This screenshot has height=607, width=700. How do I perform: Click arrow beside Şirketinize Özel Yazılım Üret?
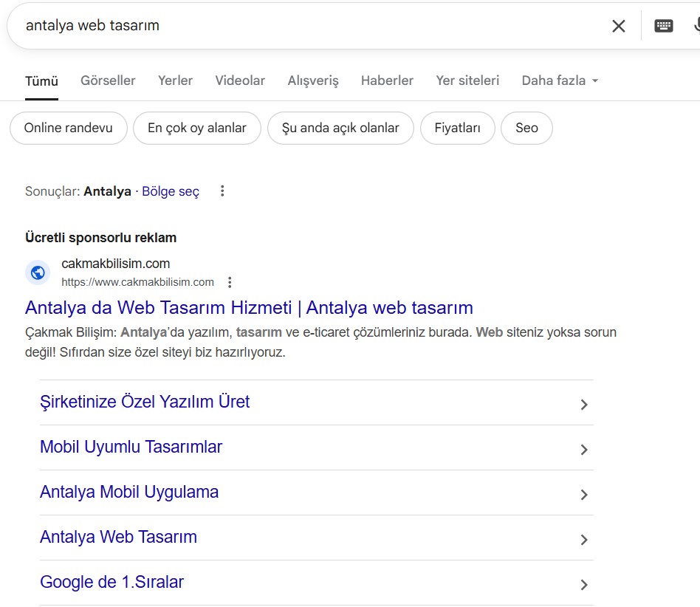click(x=583, y=405)
